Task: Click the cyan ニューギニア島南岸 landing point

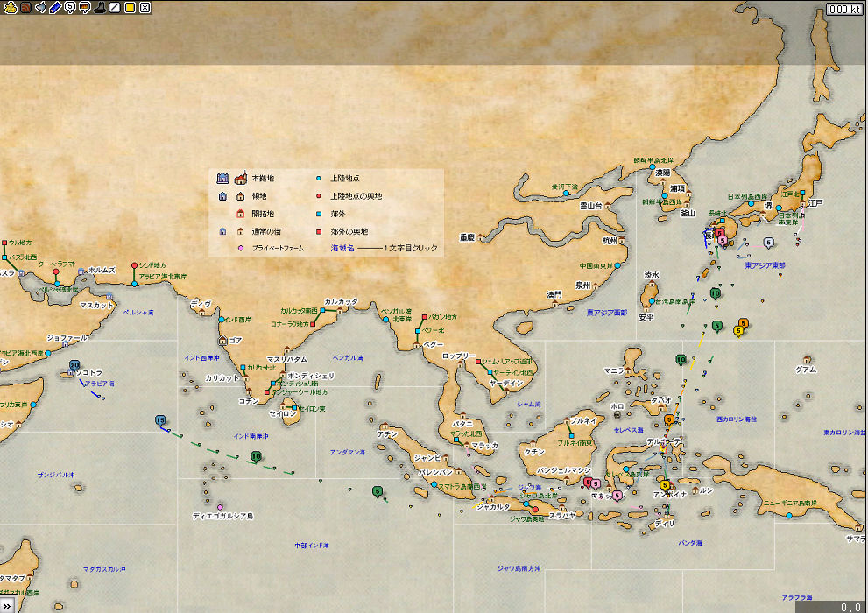Action: (789, 516)
